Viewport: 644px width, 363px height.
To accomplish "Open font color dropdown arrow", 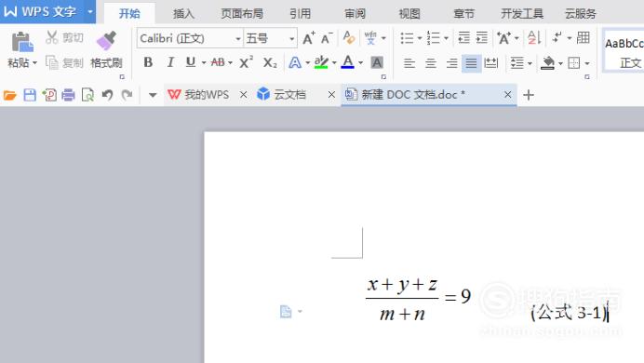I will tap(360, 63).
